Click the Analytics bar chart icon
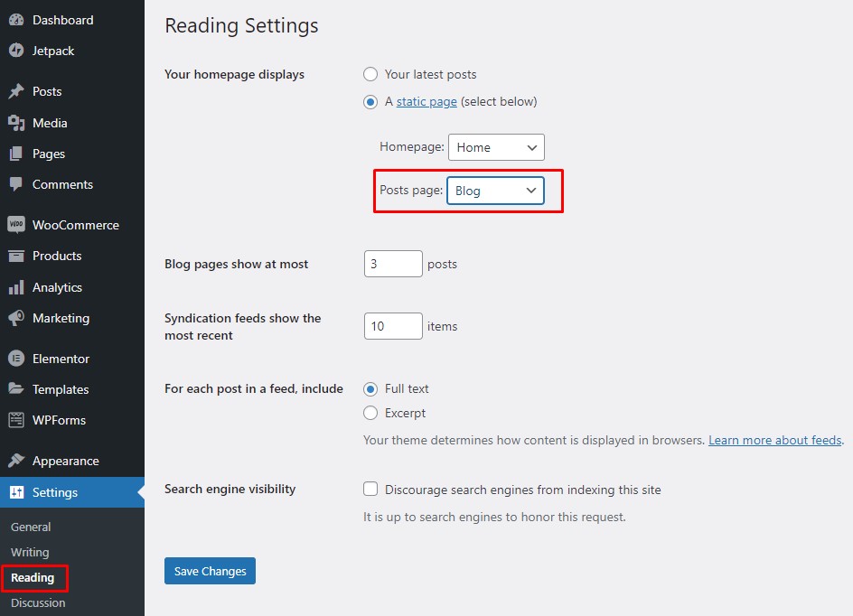This screenshot has width=853, height=616. tap(16, 287)
